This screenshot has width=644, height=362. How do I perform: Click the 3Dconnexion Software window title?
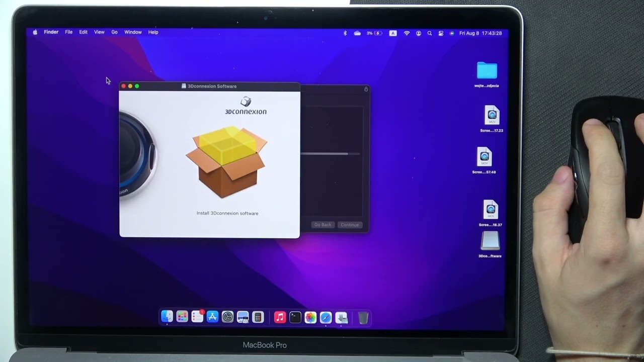click(x=212, y=86)
